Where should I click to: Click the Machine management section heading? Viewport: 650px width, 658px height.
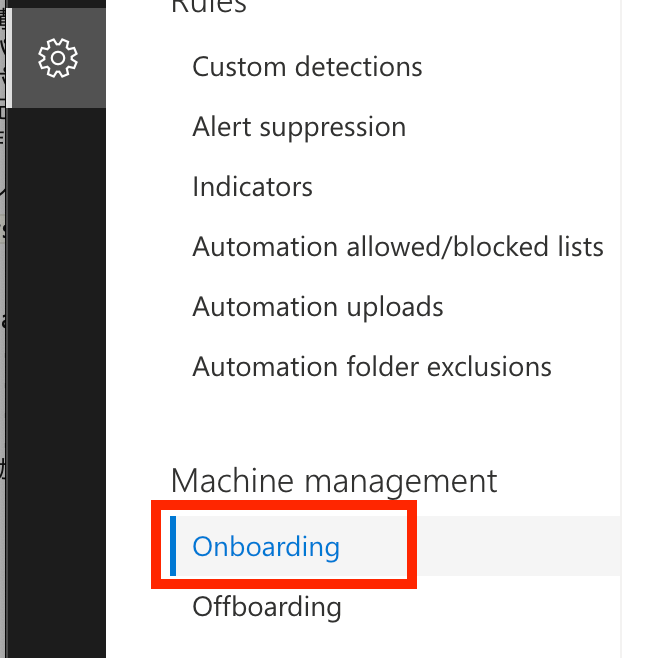[x=334, y=481]
